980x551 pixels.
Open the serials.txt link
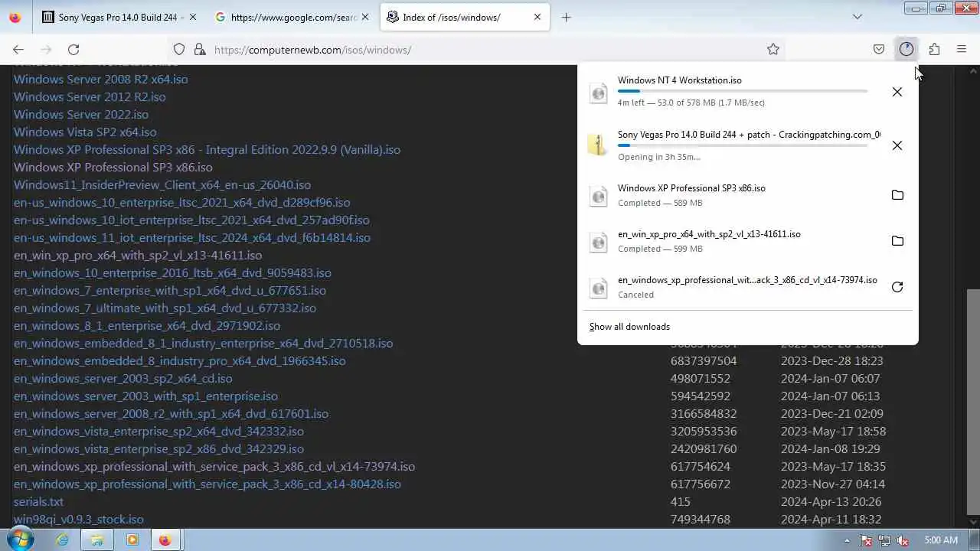point(38,501)
